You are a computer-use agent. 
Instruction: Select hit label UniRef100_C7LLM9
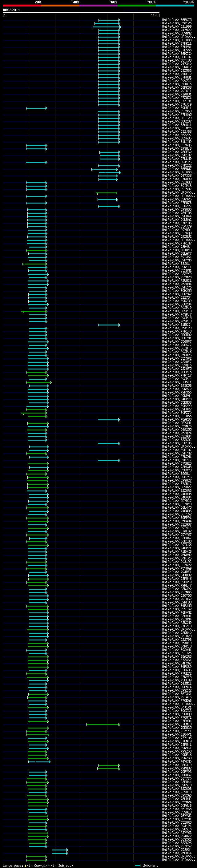click(177, 159)
